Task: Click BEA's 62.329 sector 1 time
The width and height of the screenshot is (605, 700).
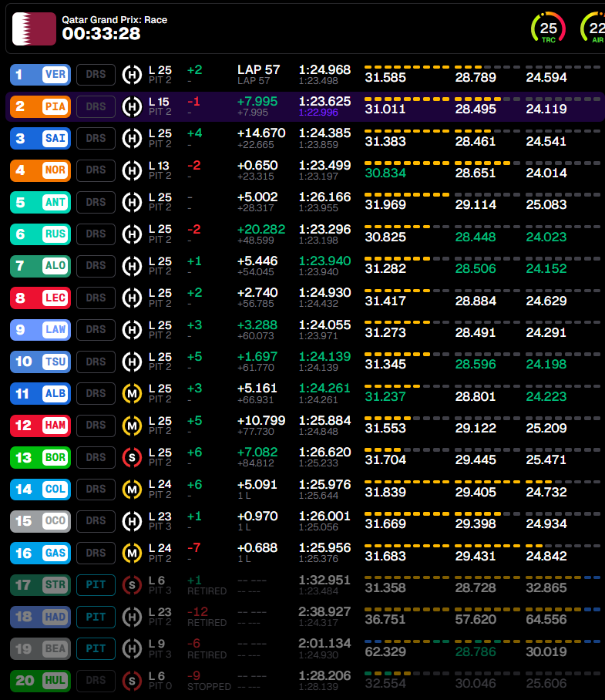Action: (x=385, y=651)
